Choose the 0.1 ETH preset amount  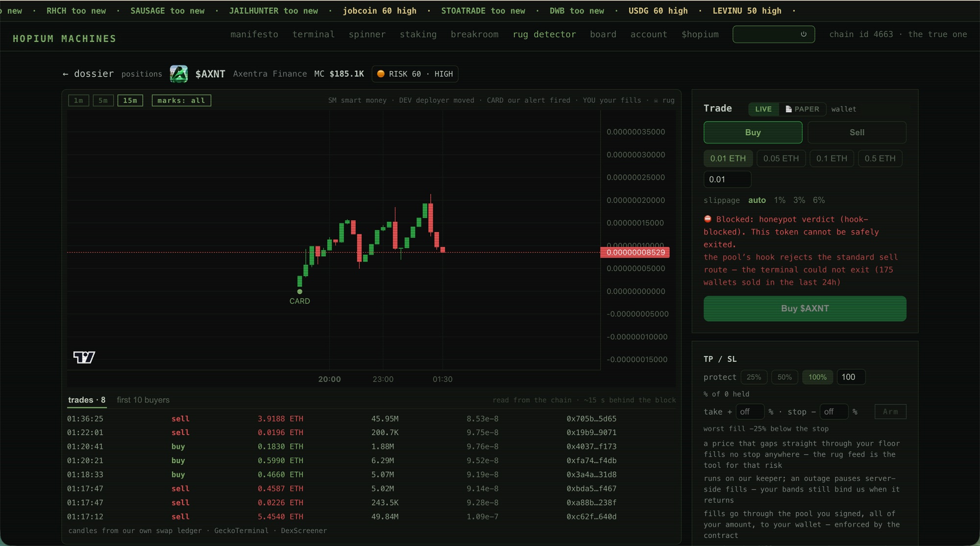pyautogui.click(x=832, y=159)
